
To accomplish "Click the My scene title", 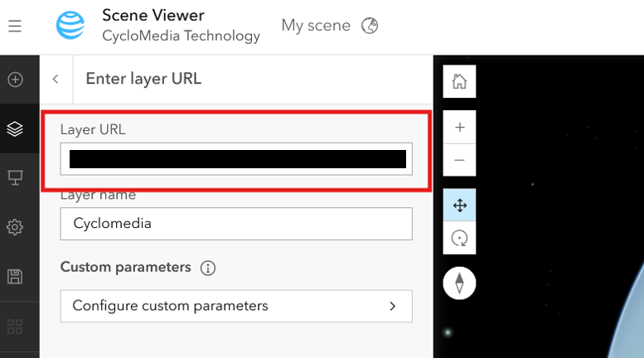I will [x=316, y=26].
